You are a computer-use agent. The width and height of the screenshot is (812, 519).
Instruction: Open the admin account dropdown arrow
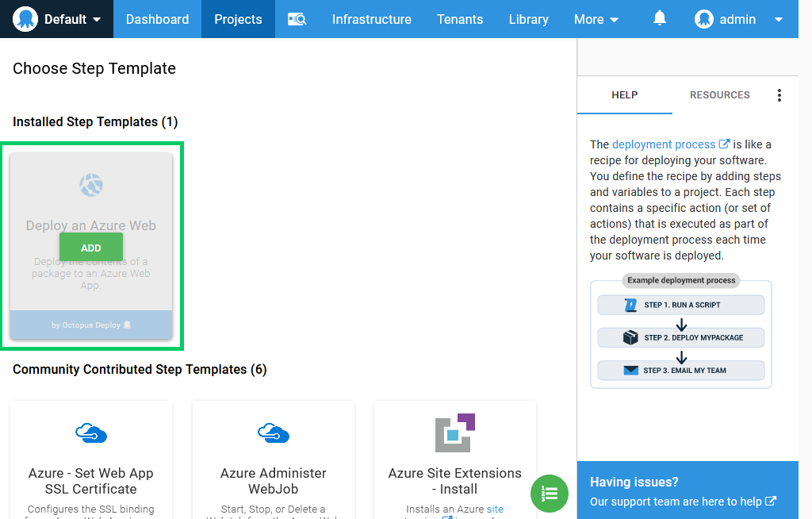[x=779, y=20]
